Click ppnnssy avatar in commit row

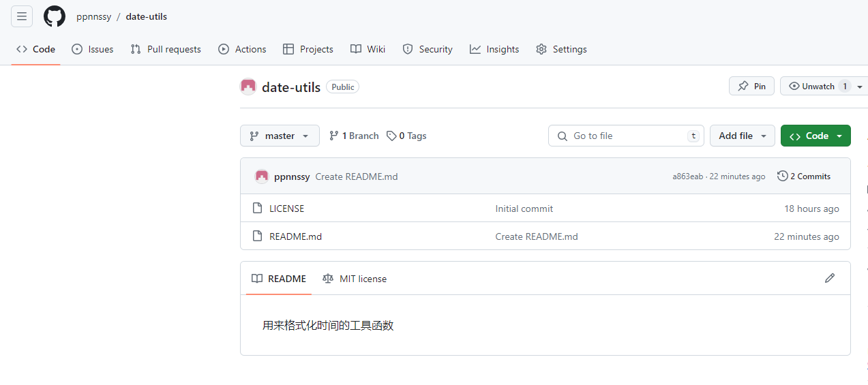coord(262,176)
